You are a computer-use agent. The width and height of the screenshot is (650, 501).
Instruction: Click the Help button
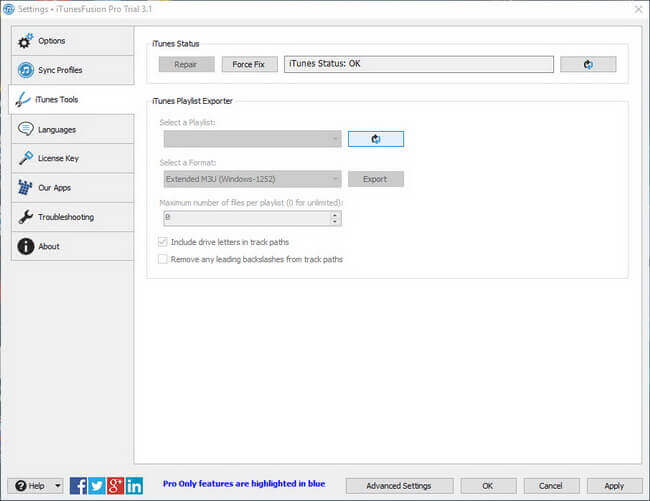tap(30, 486)
